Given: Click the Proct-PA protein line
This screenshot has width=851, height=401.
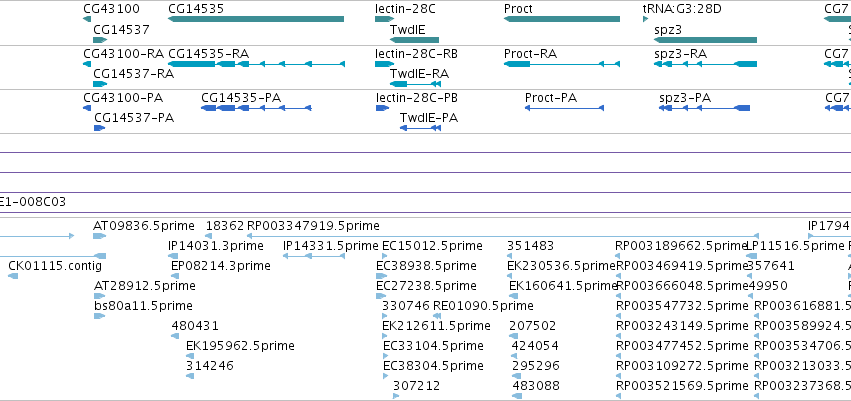Looking at the screenshot, I should pos(564,108).
